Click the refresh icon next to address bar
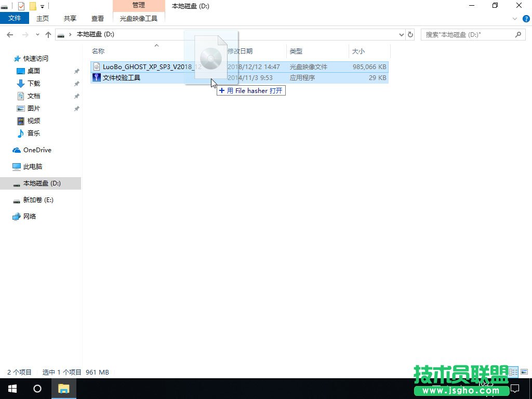Viewport: 532px width, 399px height. [410, 34]
